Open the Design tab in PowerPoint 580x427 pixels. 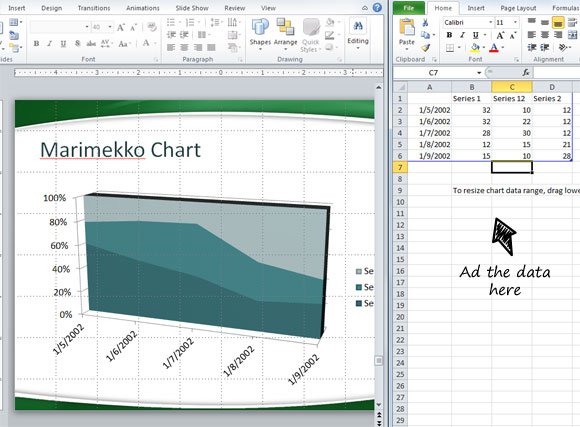tap(51, 8)
